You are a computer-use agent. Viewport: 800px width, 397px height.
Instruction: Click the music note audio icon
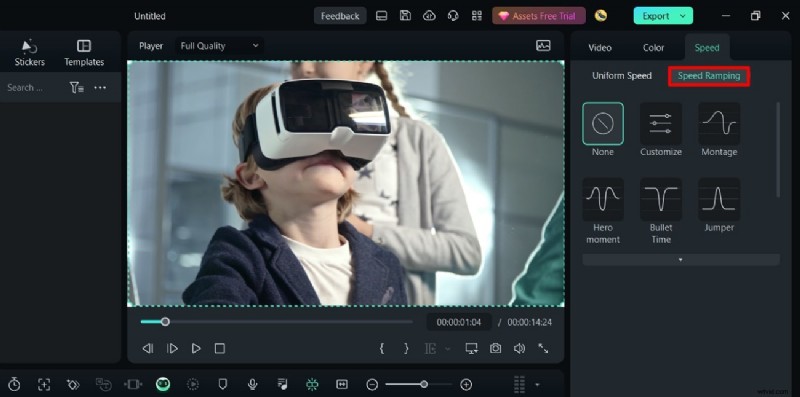[x=282, y=384]
